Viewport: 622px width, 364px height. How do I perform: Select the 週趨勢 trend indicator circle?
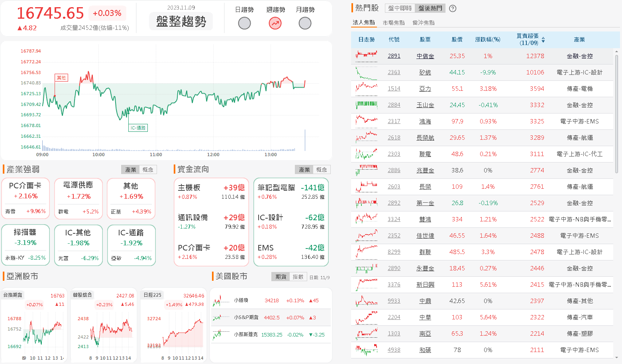click(x=275, y=23)
